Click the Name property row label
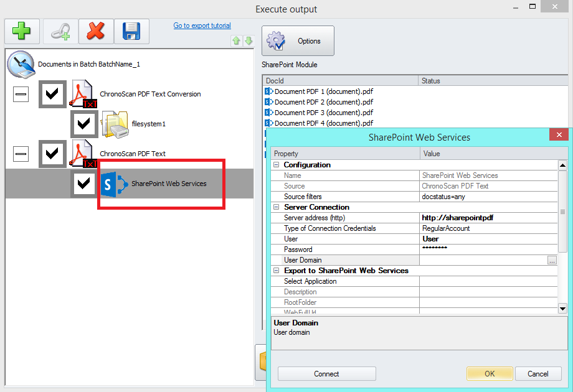Screen dimensions: 573x392 (x=293, y=175)
